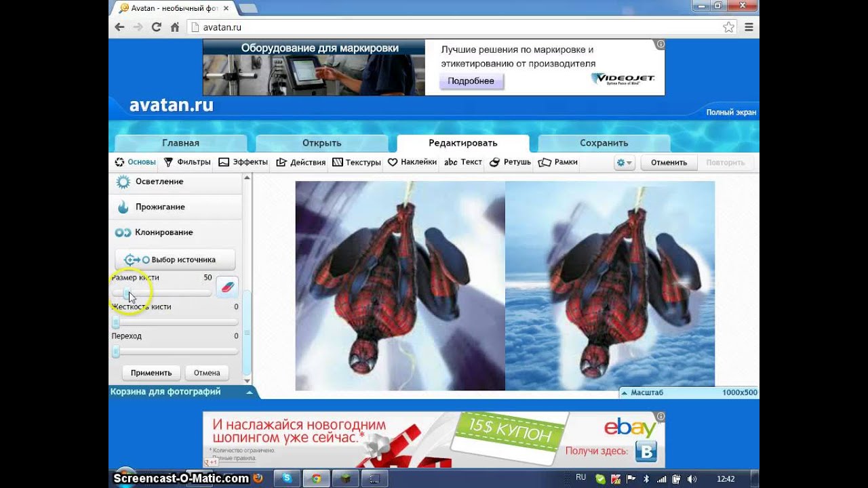868x488 pixels.
Task: Click the tools panel scroll down arrow
Action: pos(247,381)
